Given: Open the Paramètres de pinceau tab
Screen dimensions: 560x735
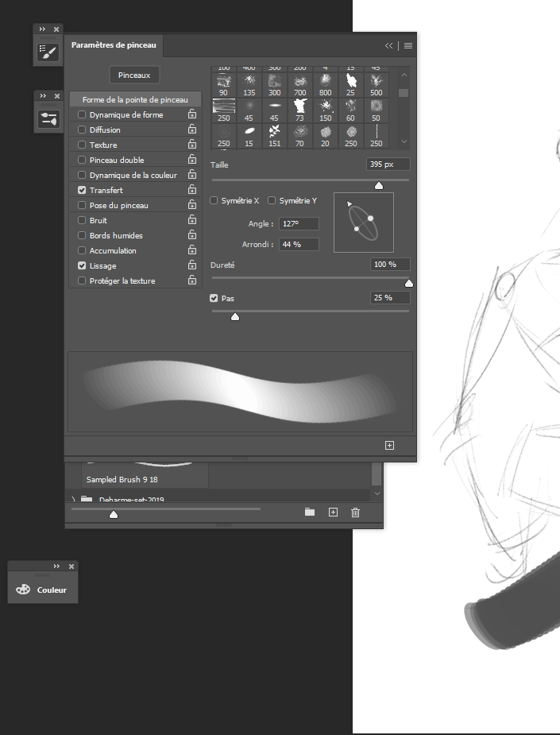Looking at the screenshot, I should pos(114,45).
